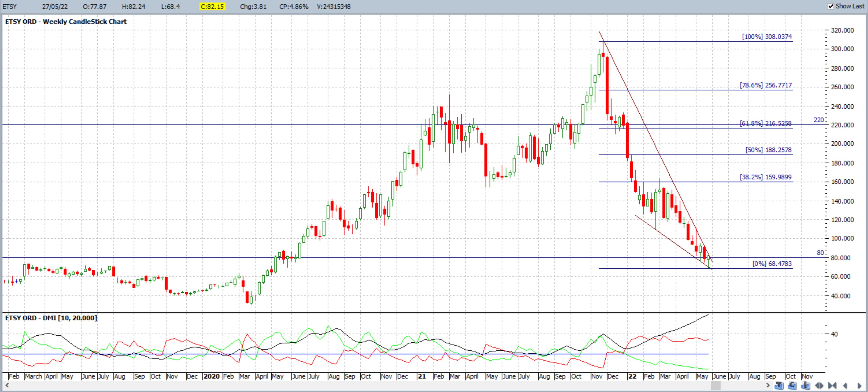Click the shift chart right arrow icon

pos(860,386)
